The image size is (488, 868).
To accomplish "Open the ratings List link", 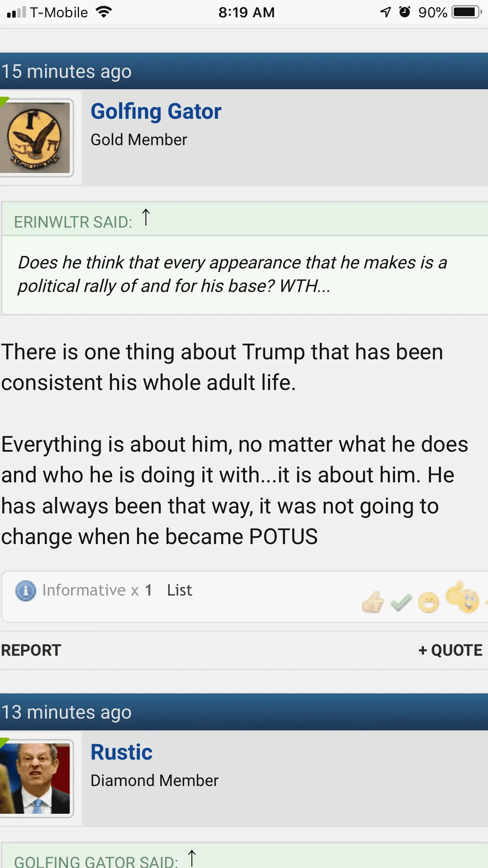I will pos(180,590).
